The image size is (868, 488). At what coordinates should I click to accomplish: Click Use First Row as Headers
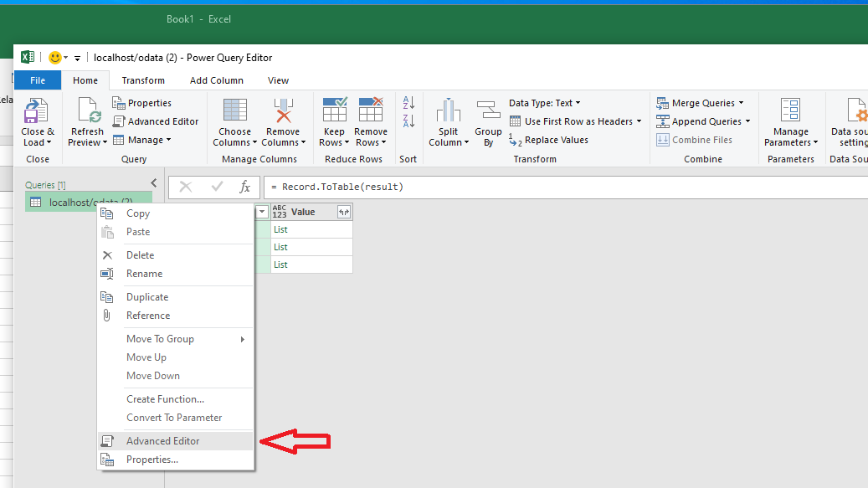(x=578, y=121)
